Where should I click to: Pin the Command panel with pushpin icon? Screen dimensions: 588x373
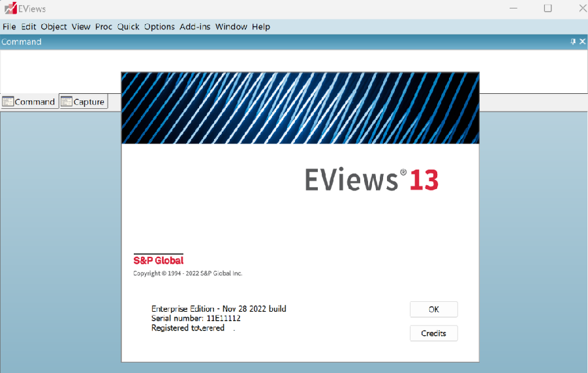pyautogui.click(x=572, y=42)
